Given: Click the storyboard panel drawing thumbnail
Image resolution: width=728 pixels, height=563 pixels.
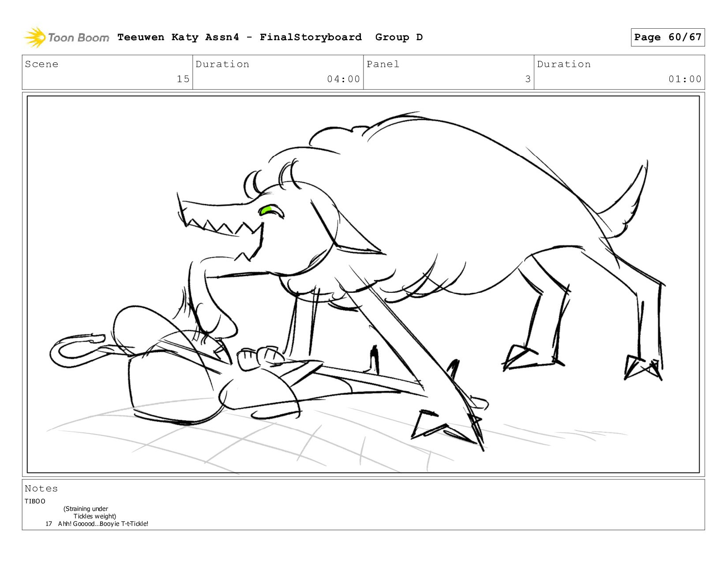Looking at the screenshot, I should pyautogui.click(x=363, y=284).
